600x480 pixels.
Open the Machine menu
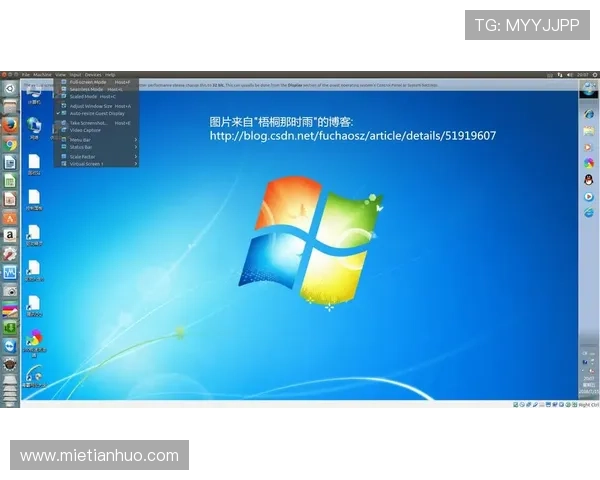(42, 74)
